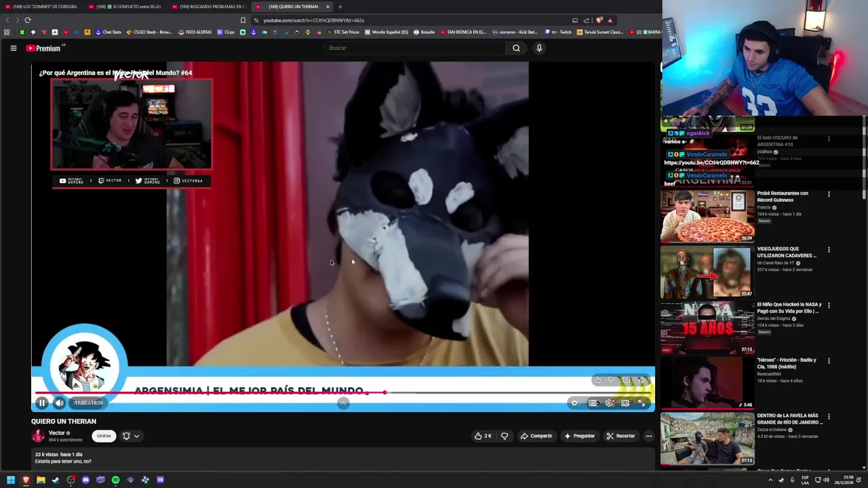Mute the video with the speaker icon
This screenshot has height=488, width=868.
[x=59, y=403]
